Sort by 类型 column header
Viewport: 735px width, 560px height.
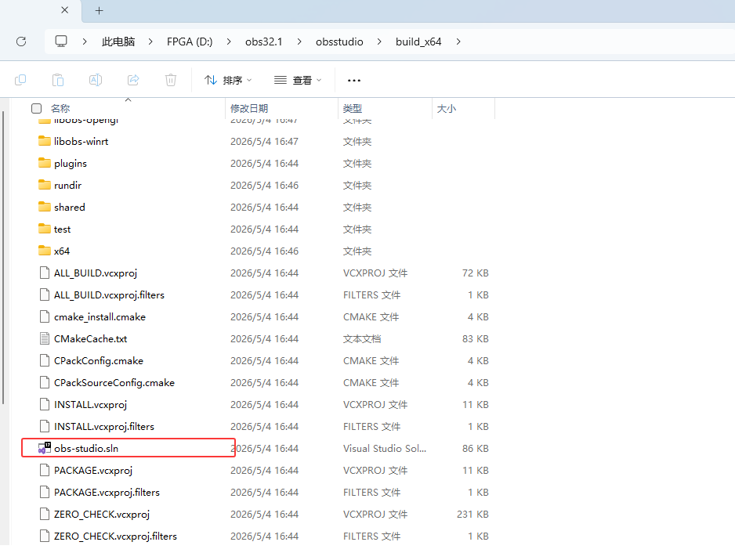pyautogui.click(x=352, y=108)
